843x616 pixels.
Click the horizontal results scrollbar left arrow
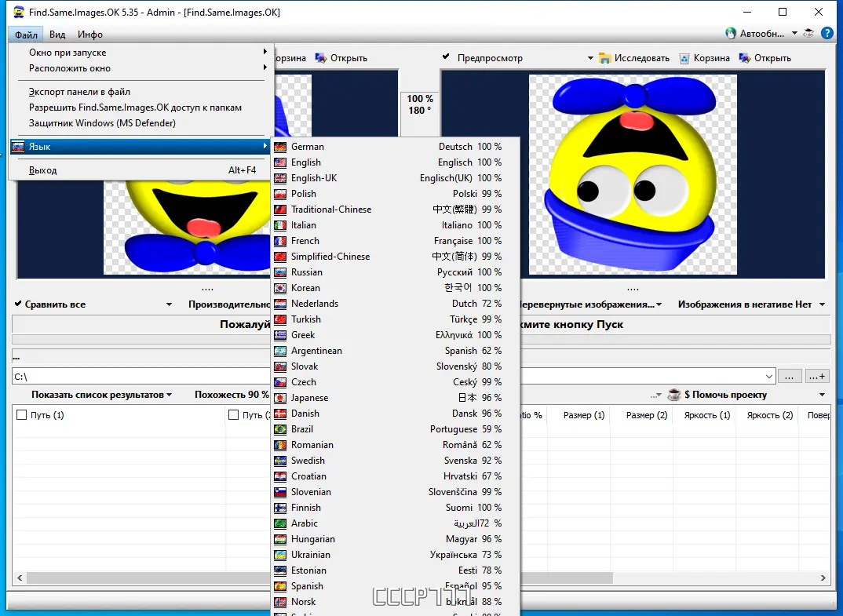(x=20, y=578)
